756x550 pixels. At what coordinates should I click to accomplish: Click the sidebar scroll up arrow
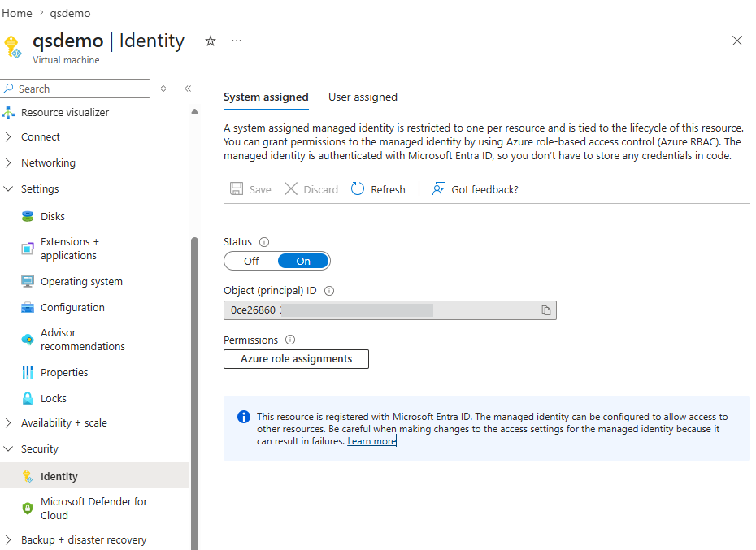195,111
